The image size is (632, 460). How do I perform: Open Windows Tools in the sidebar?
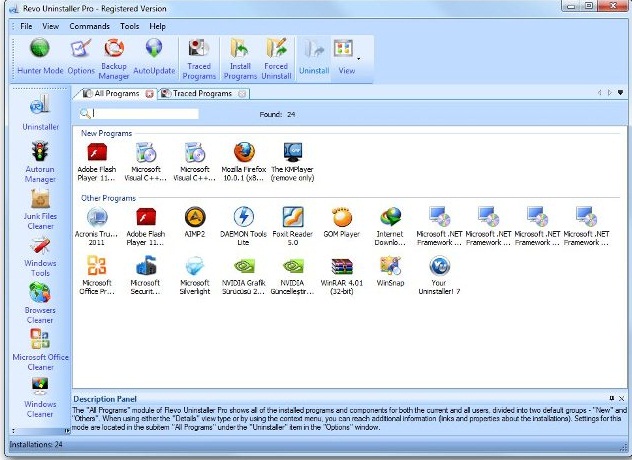pos(40,256)
